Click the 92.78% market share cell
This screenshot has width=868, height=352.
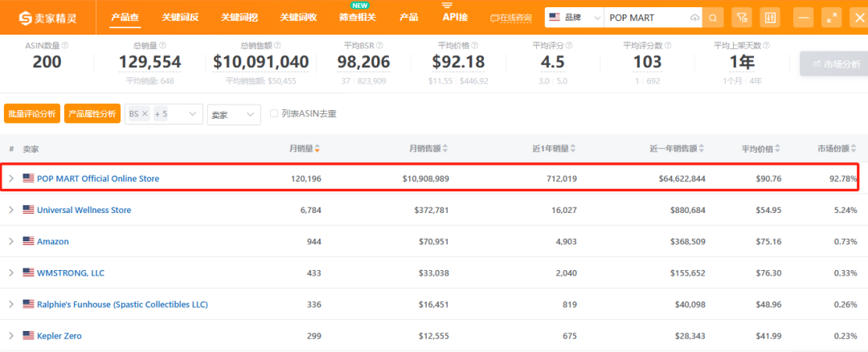(x=841, y=178)
